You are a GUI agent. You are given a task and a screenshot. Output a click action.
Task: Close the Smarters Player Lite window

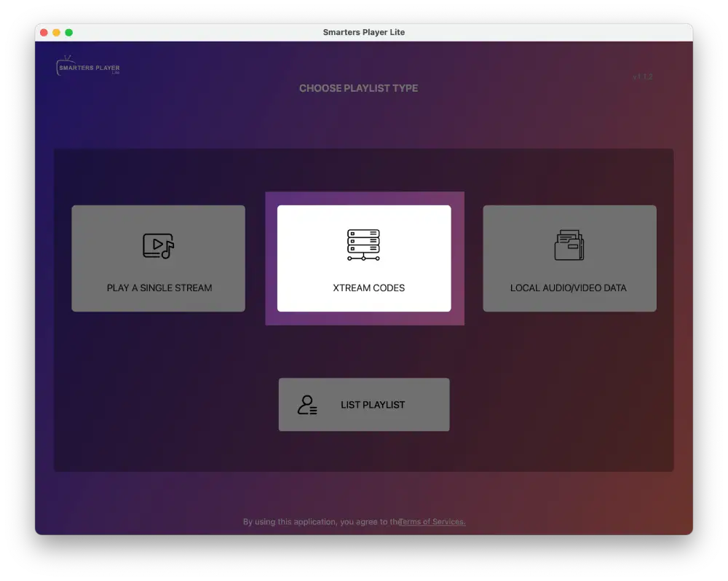point(44,33)
